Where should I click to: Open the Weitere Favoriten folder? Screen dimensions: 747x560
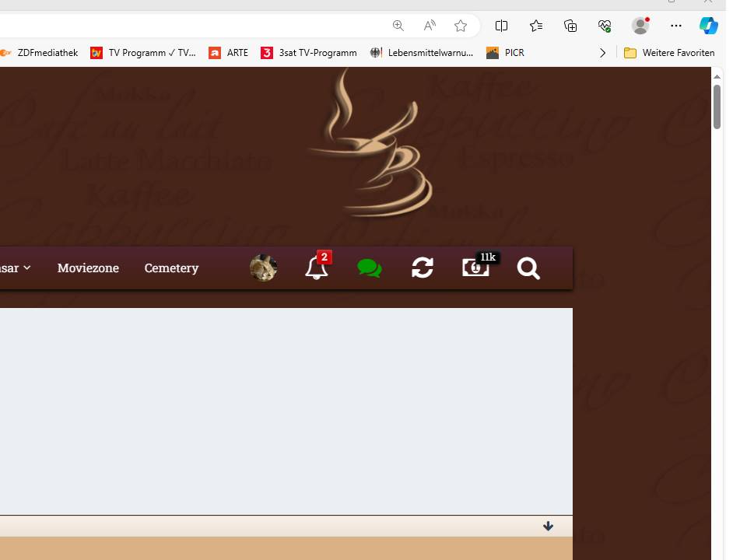tap(669, 53)
